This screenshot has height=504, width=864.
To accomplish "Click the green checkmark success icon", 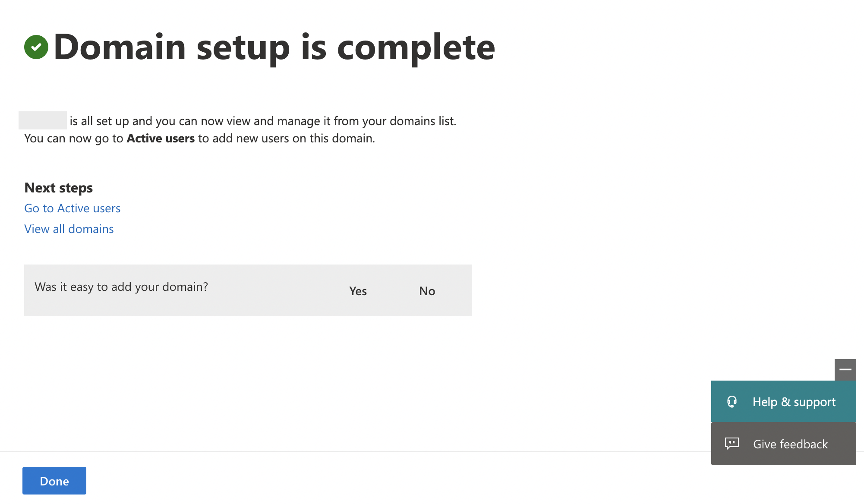I will tap(36, 47).
